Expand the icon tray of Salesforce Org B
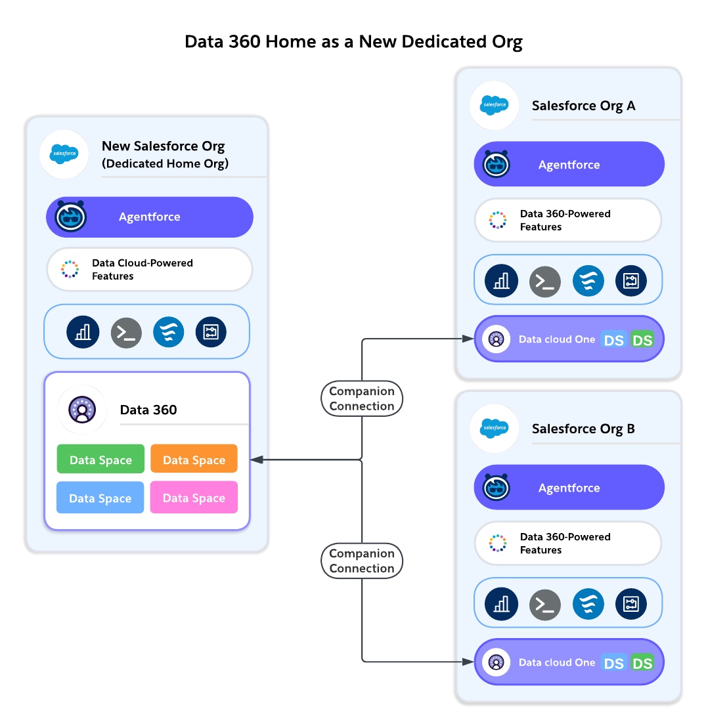This screenshot has height=728, width=708. point(567,603)
